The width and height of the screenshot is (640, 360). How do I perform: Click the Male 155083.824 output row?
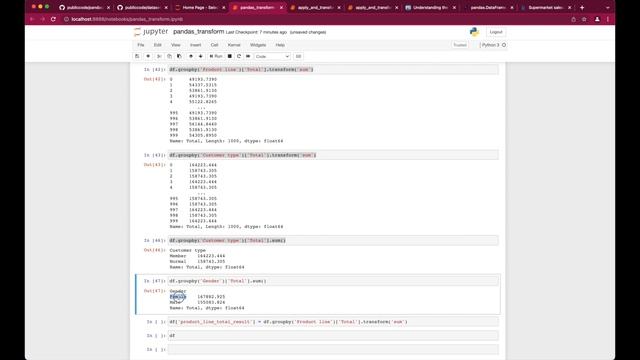(x=198, y=302)
